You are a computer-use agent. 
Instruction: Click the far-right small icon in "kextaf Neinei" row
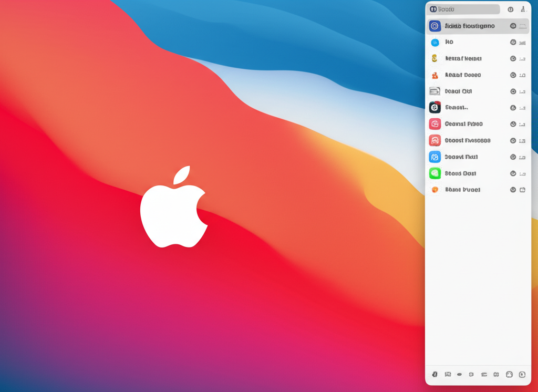pos(522,59)
